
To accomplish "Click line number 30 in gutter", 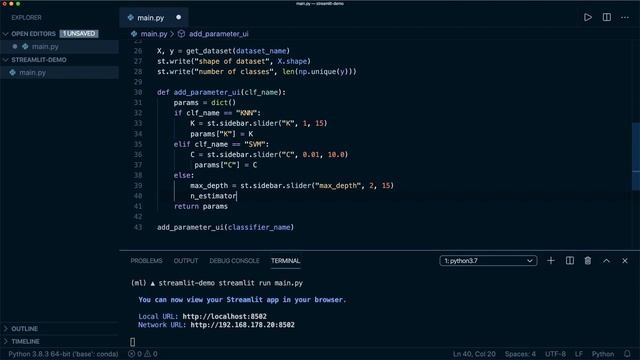I will 138,92.
